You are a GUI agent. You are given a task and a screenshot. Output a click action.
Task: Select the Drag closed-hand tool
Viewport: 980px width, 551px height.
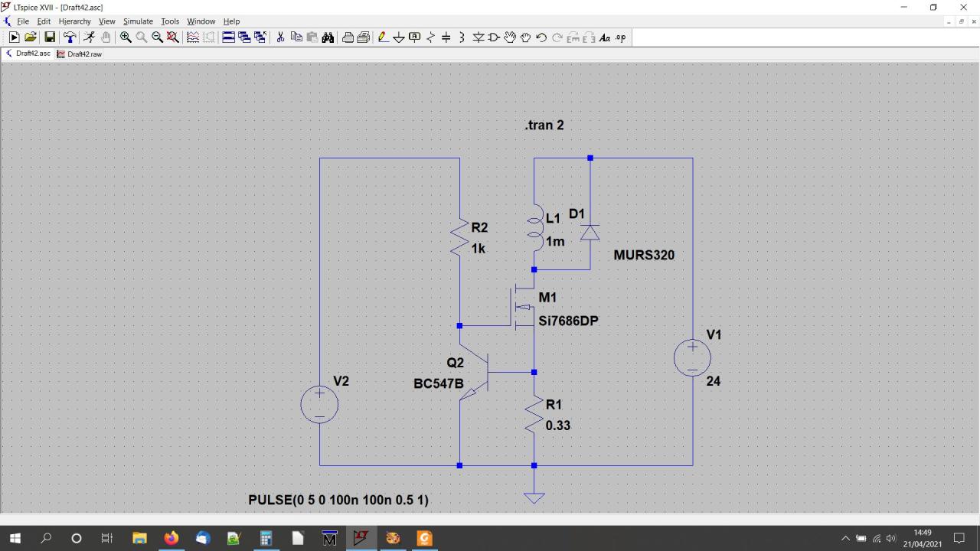click(x=525, y=37)
